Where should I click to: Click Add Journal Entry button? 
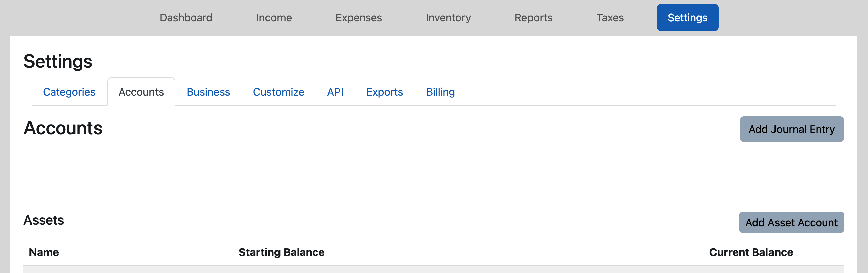pyautogui.click(x=791, y=129)
